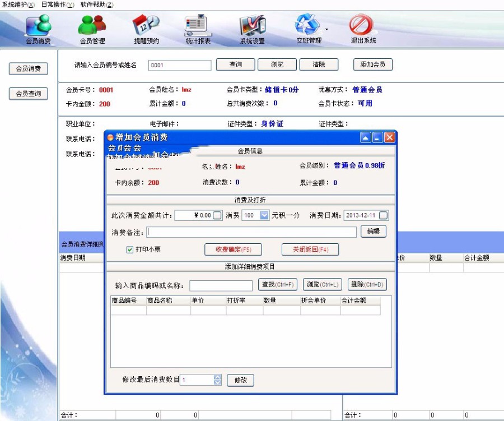The height and width of the screenshot is (421, 504).
Task: Open the 日常操作(Y) menu
Action: [x=58, y=5]
